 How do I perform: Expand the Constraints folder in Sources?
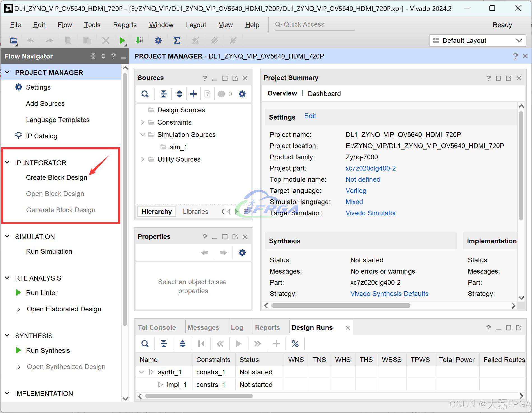click(x=143, y=122)
